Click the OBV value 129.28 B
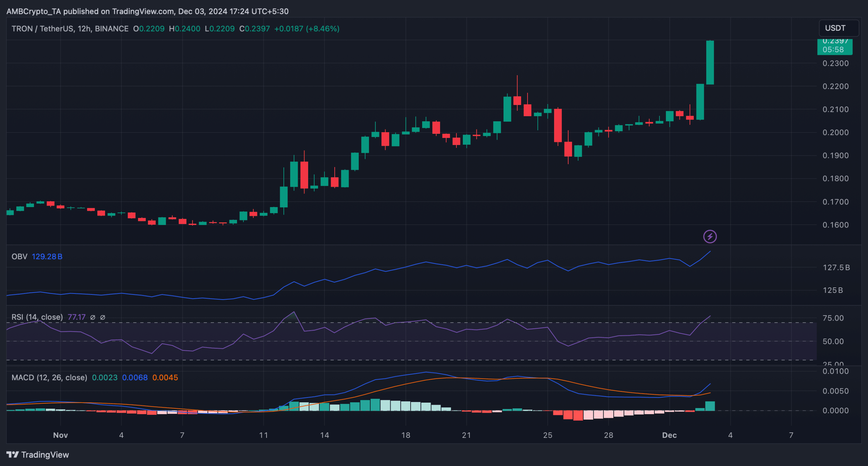The image size is (868, 466). click(47, 257)
